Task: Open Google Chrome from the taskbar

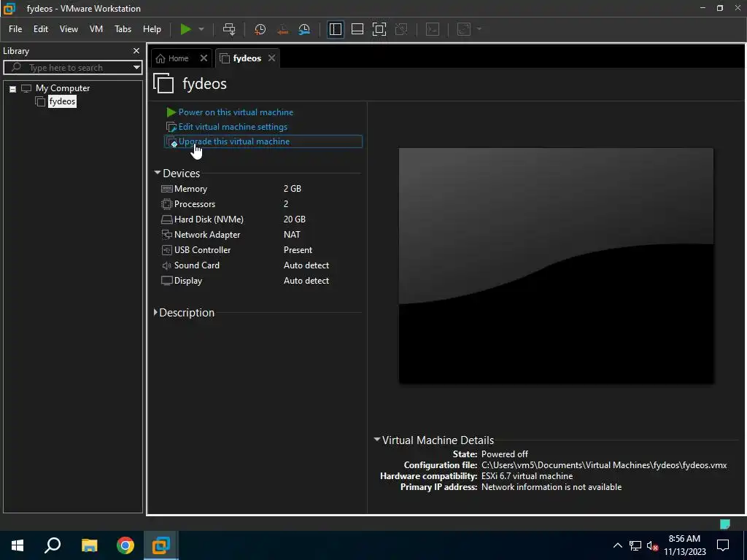Action: (125, 545)
